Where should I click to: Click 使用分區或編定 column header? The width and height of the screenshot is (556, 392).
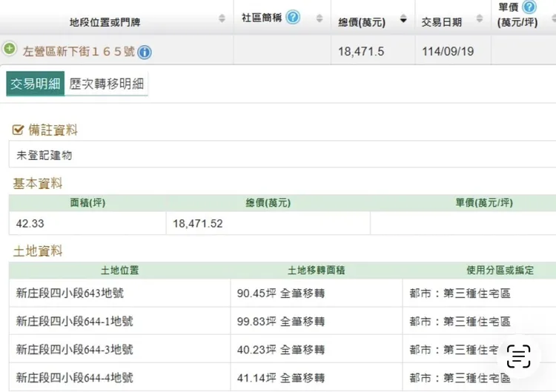tap(500, 270)
